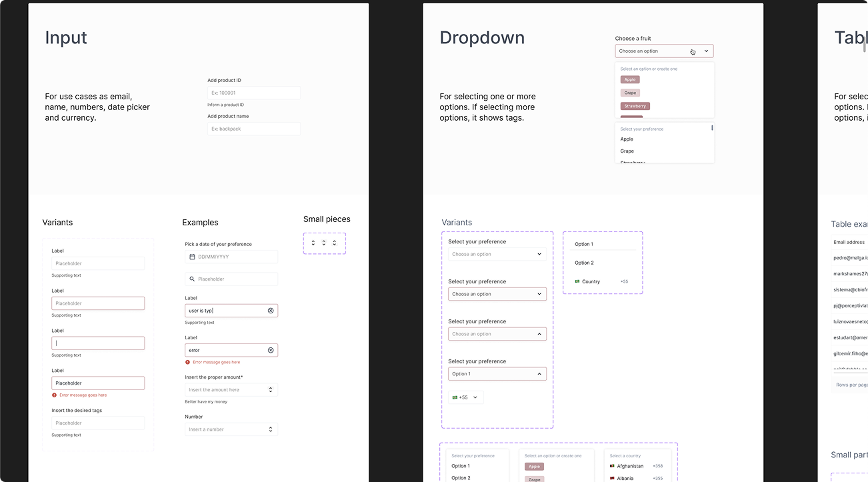868x482 pixels.
Task: Click the Brazil flag in the +55 selector
Action: 455,397
